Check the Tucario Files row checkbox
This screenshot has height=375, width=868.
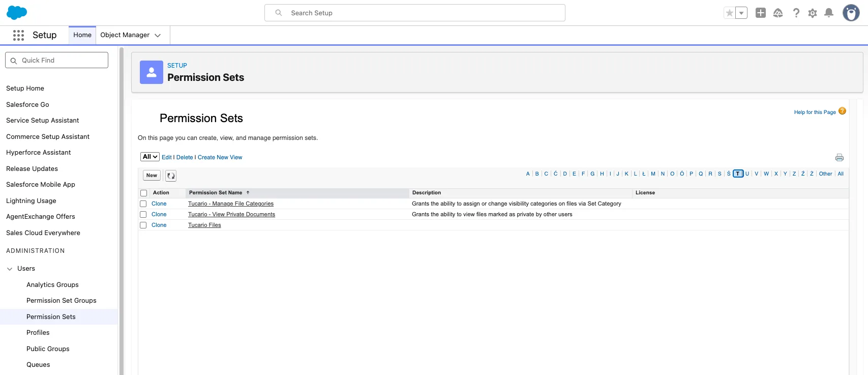pyautogui.click(x=143, y=225)
